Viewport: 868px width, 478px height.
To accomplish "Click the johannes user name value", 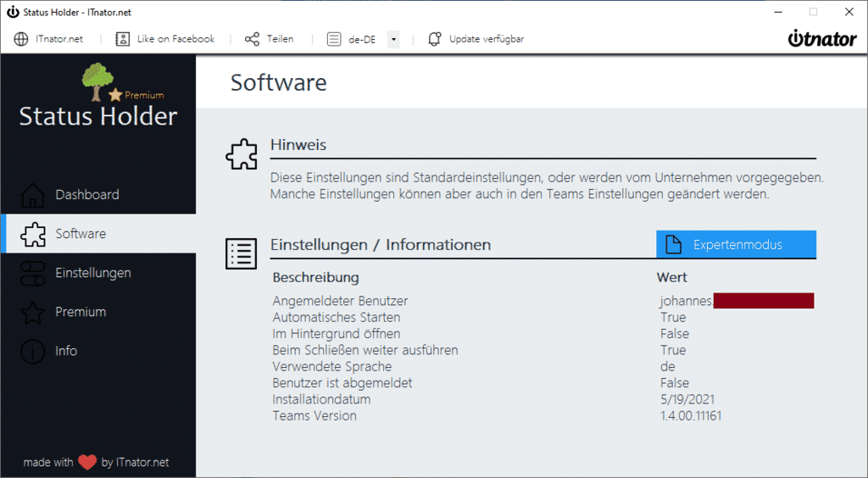I will pos(686,301).
